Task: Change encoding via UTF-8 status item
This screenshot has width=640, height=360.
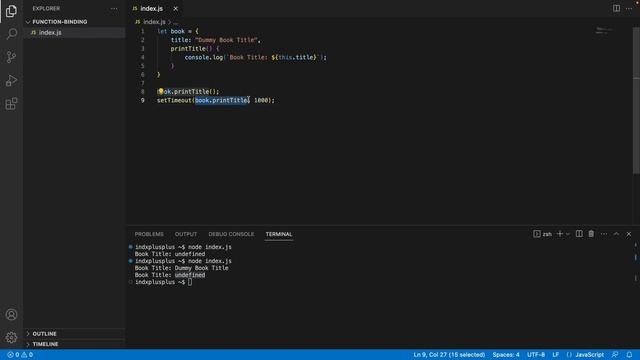Action: 536,355
